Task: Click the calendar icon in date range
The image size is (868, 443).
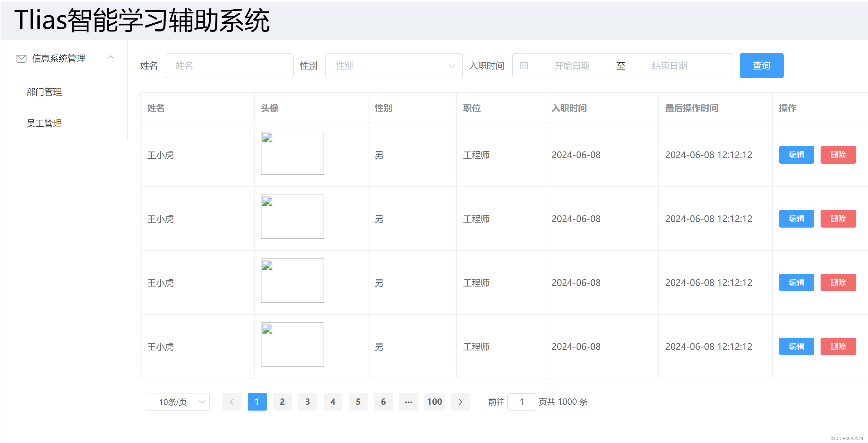Action: tap(524, 66)
